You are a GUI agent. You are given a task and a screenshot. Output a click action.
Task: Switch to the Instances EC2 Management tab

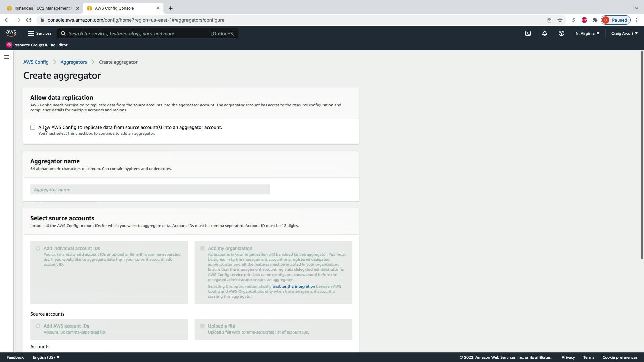[x=42, y=8]
